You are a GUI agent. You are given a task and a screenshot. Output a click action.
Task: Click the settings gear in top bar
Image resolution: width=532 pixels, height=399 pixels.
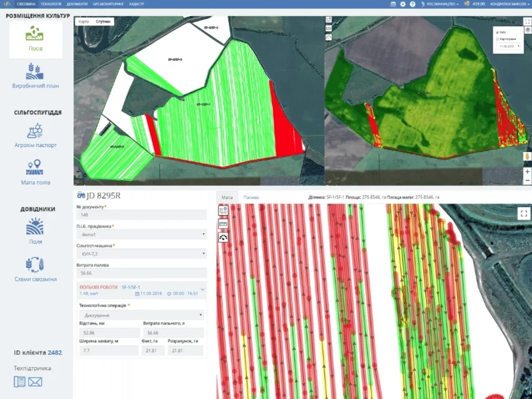tap(403, 4)
